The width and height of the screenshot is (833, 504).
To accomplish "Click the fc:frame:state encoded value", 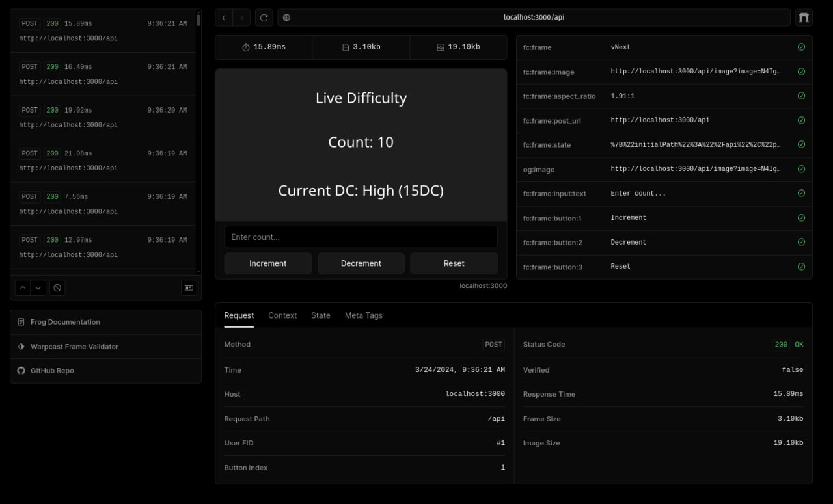I will [x=696, y=144].
